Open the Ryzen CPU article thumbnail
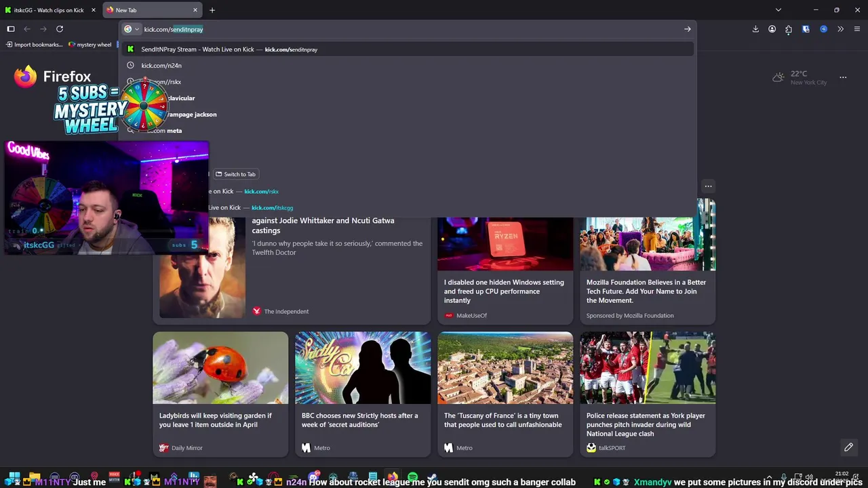This screenshot has width=868, height=488. [505, 243]
